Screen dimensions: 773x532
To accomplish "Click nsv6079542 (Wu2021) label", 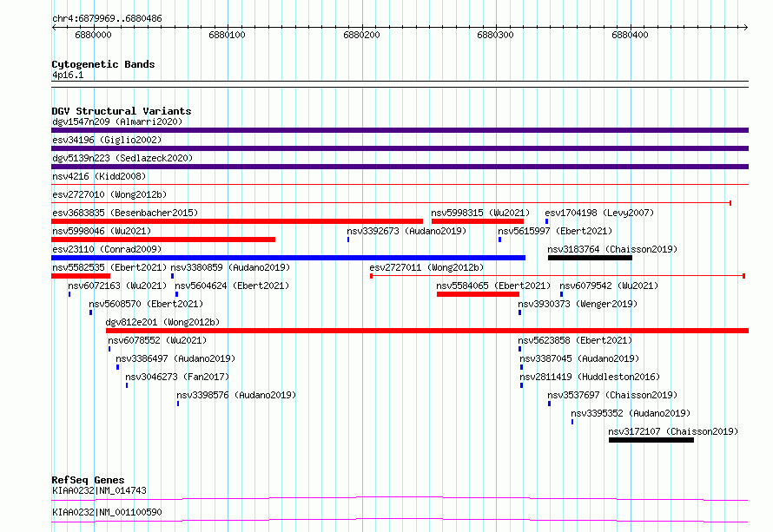I will (x=609, y=286).
